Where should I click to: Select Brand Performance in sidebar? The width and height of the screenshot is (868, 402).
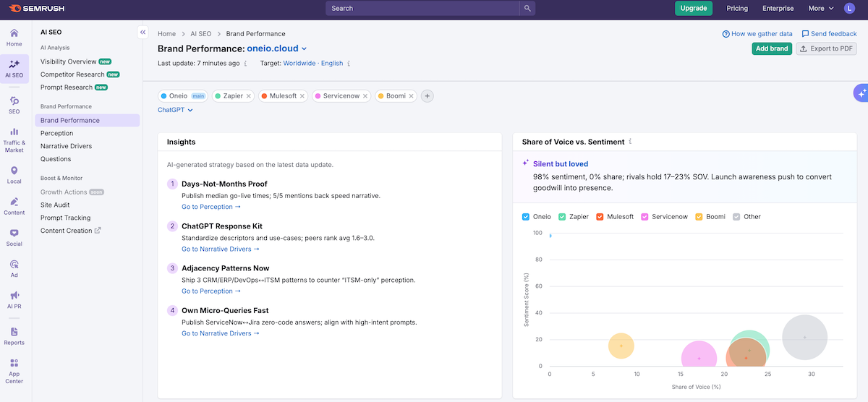[87, 121]
